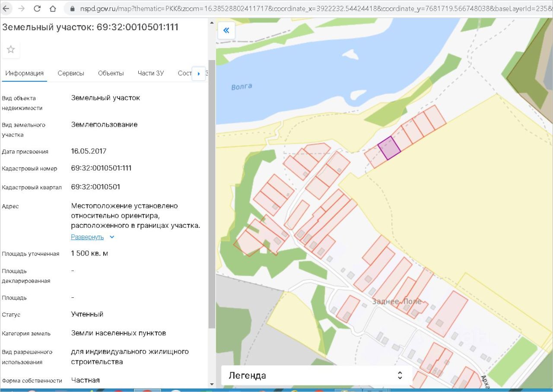
Task: Click the panel scrollbar thumb
Action: coord(212,194)
